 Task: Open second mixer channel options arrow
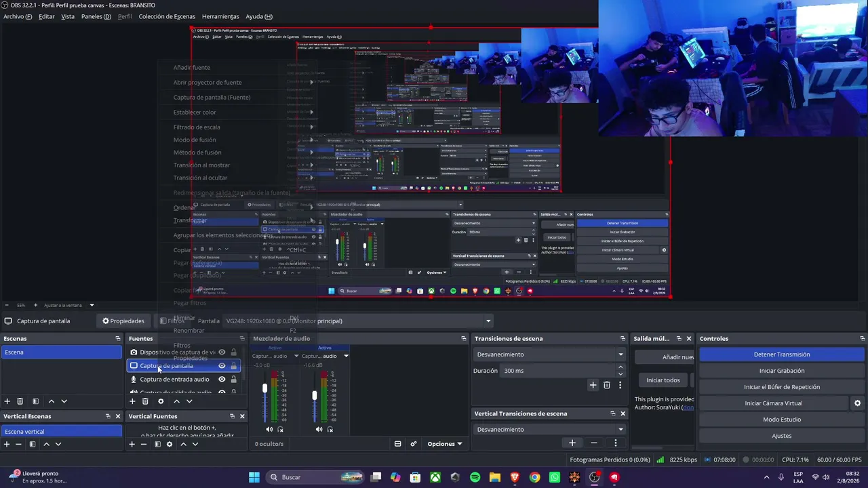pos(346,356)
